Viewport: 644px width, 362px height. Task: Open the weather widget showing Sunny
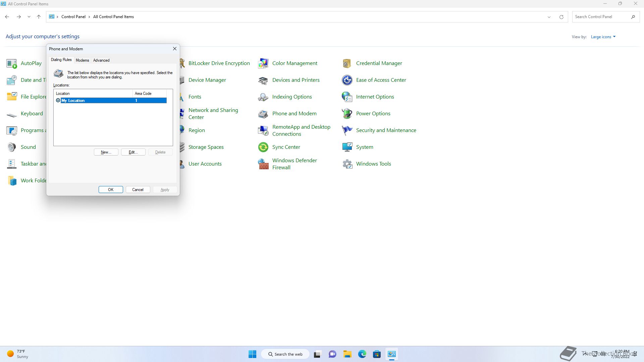tap(18, 354)
